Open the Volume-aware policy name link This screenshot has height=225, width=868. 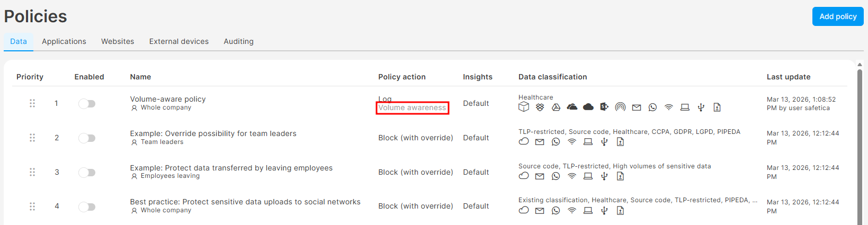(168, 99)
